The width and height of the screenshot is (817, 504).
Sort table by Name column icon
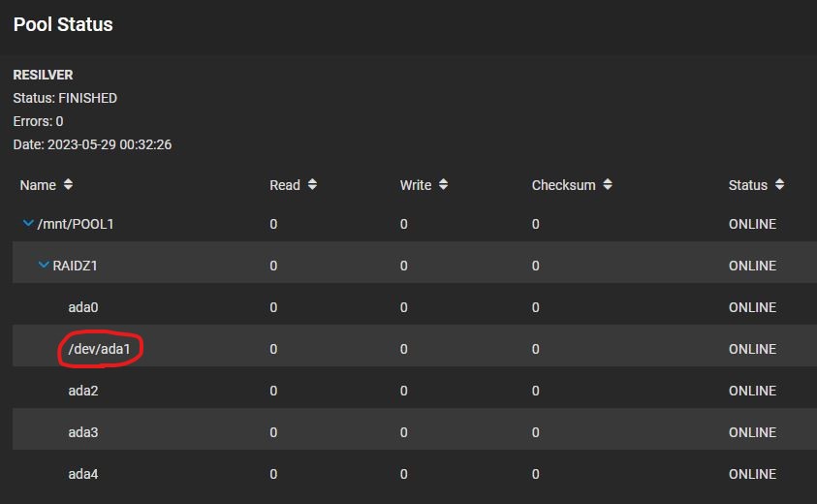tap(68, 184)
